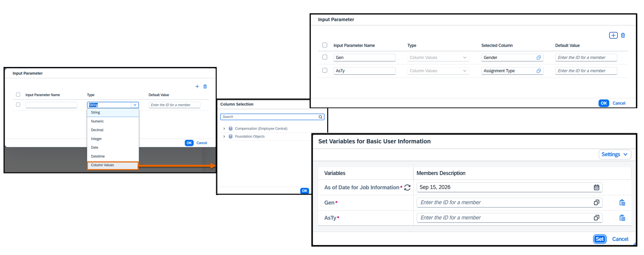Choose Date from type list

click(x=113, y=147)
